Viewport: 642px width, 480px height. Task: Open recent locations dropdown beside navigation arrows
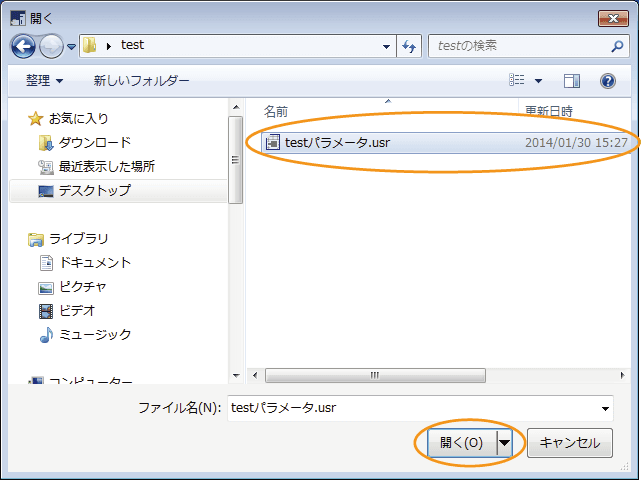[x=72, y=47]
